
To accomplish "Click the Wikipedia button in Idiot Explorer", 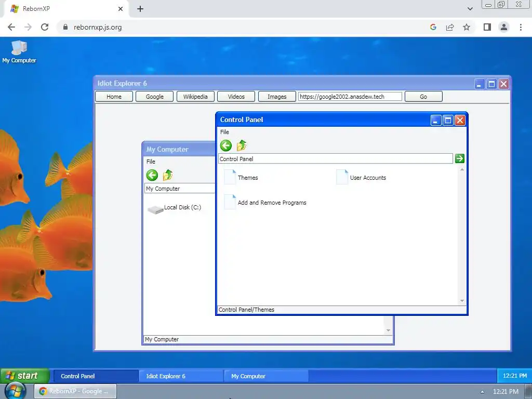I will pos(195,97).
